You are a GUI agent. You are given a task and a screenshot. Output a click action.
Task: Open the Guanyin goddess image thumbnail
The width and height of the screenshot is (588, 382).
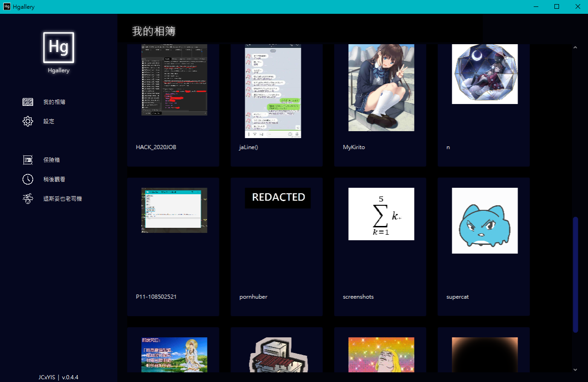click(174, 355)
